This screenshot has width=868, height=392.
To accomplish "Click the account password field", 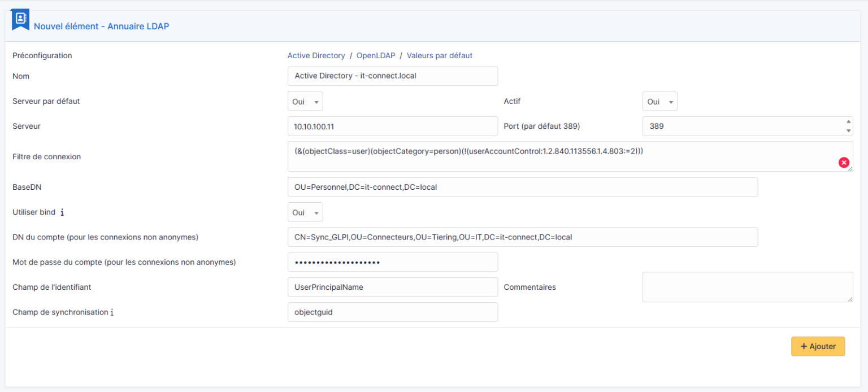I will click(393, 262).
